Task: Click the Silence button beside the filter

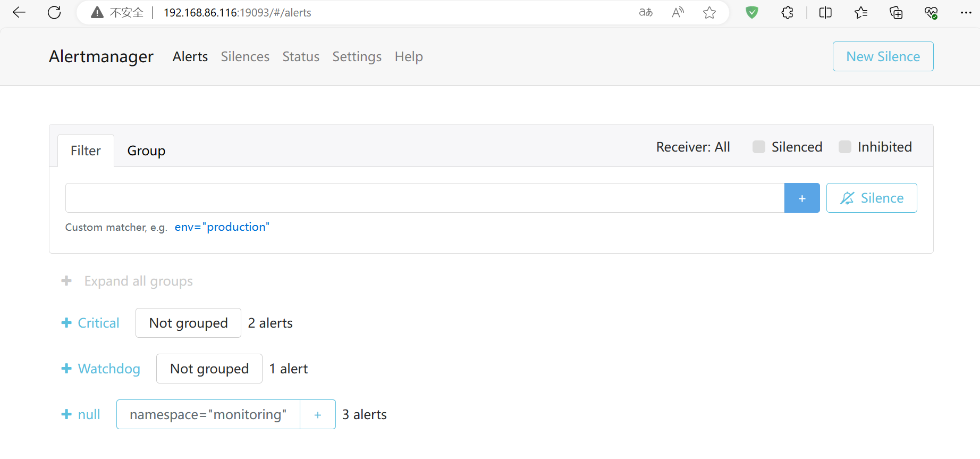Action: click(872, 198)
